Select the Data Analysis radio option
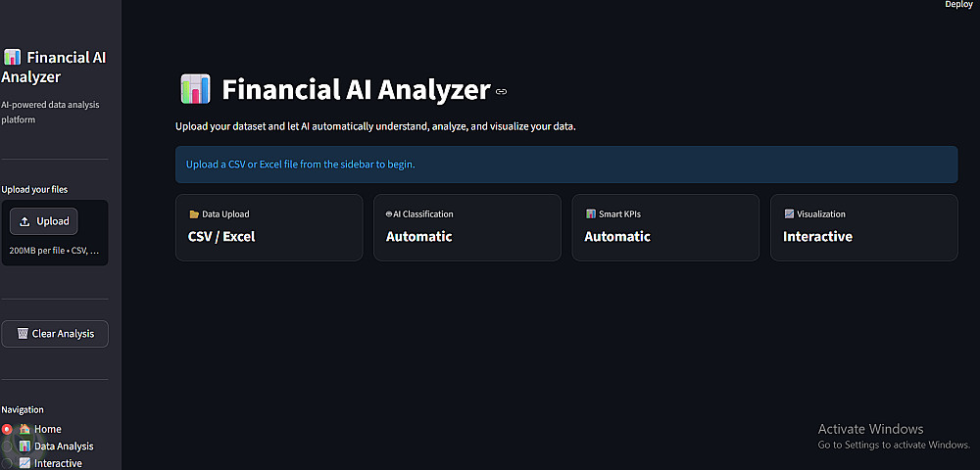The height and width of the screenshot is (470, 980). tap(7, 446)
